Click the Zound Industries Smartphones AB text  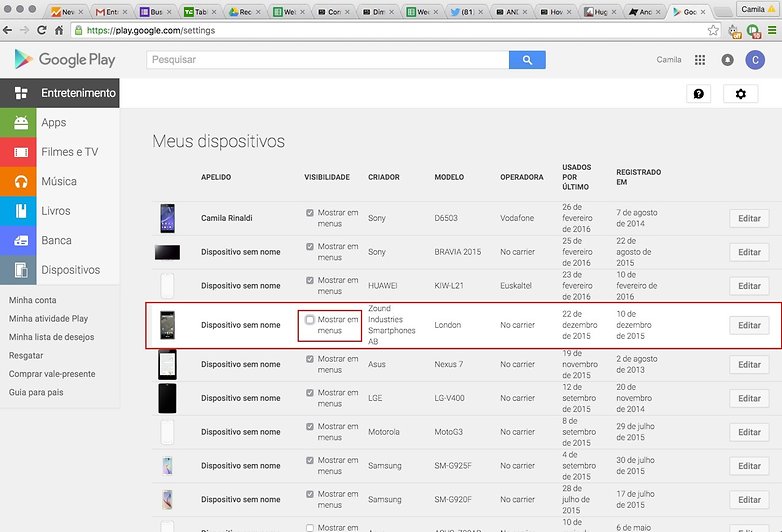[x=391, y=325]
